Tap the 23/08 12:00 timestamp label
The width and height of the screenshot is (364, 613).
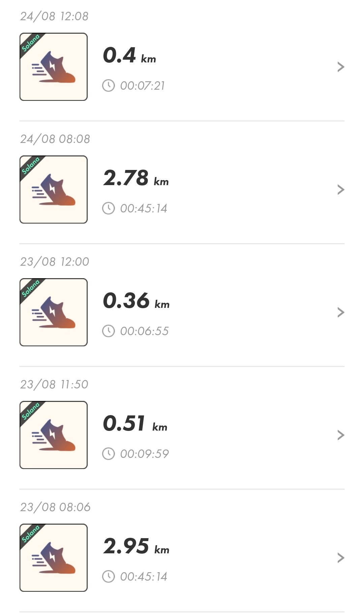tap(55, 262)
